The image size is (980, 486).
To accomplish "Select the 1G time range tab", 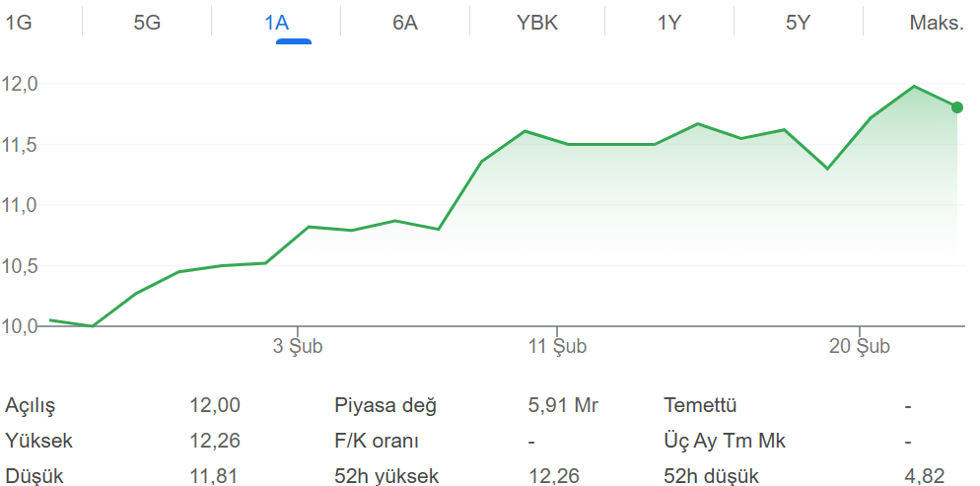I will coord(20,23).
